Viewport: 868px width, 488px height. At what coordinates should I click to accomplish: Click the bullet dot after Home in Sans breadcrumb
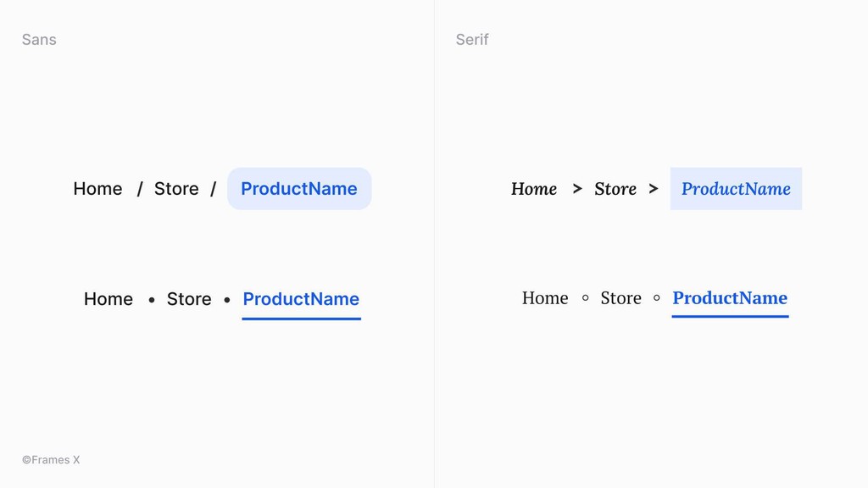click(151, 299)
